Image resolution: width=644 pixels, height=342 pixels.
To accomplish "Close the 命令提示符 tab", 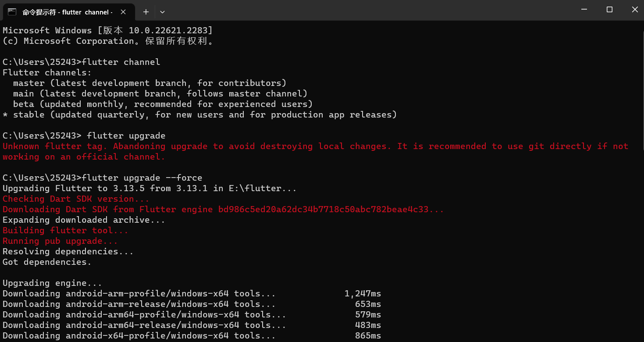I will [124, 12].
